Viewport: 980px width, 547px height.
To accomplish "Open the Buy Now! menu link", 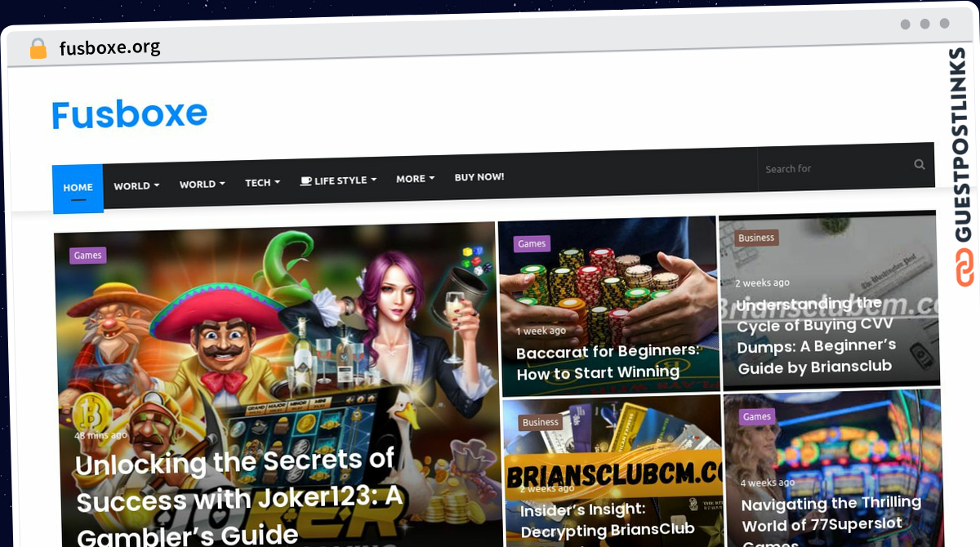I will click(x=479, y=177).
